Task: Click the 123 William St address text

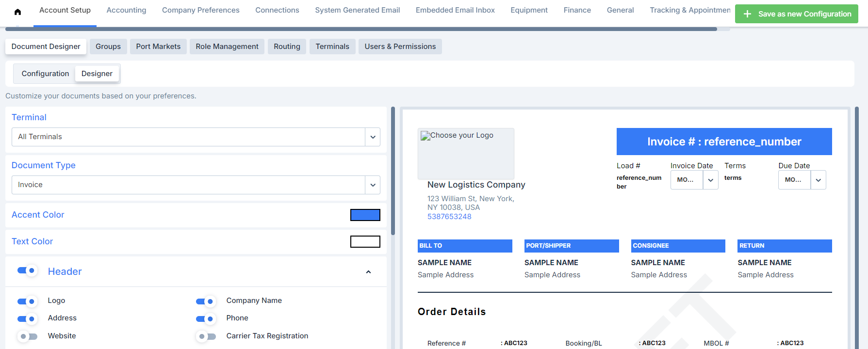Action: 471,203
